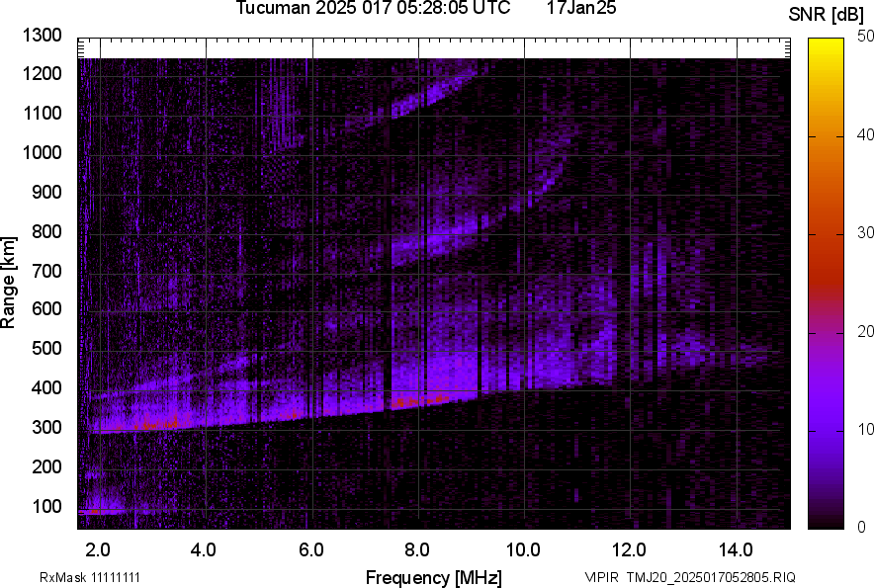This screenshot has width=874, height=588.
Task: Click the title text 'Tucuman 2025 017 05:28:05 UTC'
Action: 373,8
